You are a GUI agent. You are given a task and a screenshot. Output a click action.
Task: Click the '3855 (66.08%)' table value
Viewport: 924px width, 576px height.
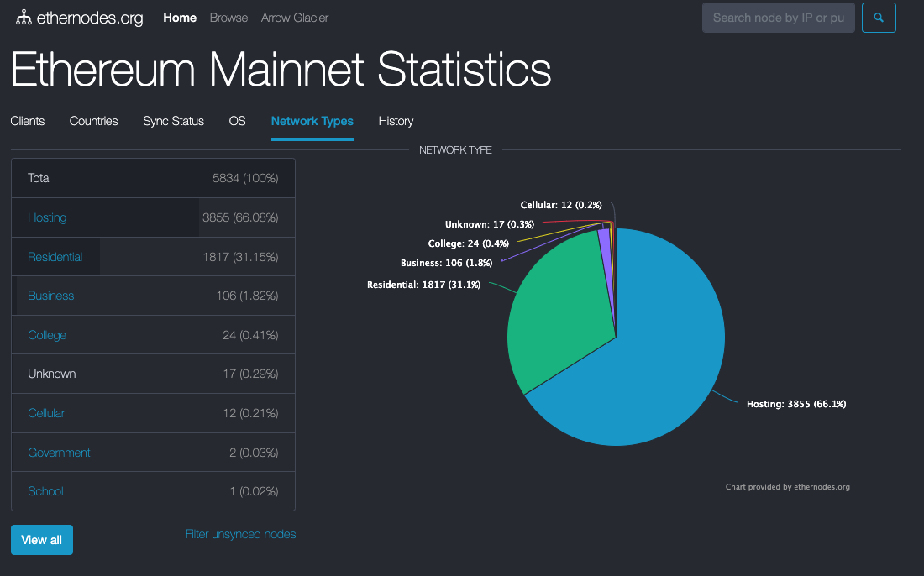coord(240,217)
